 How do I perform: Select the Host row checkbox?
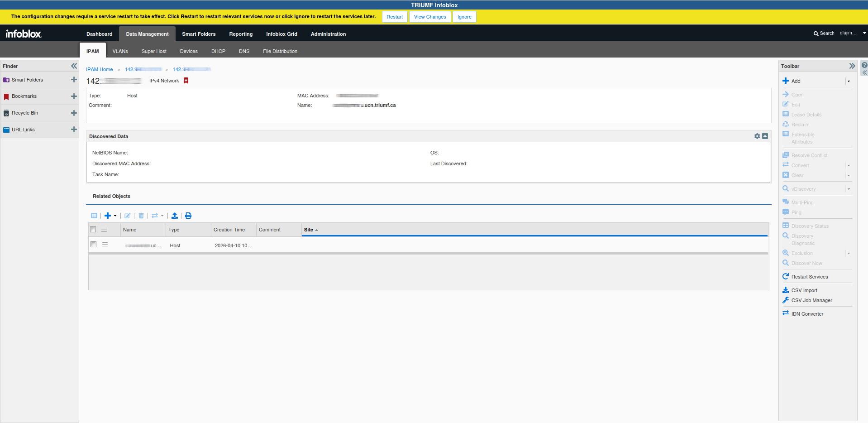[x=94, y=245]
